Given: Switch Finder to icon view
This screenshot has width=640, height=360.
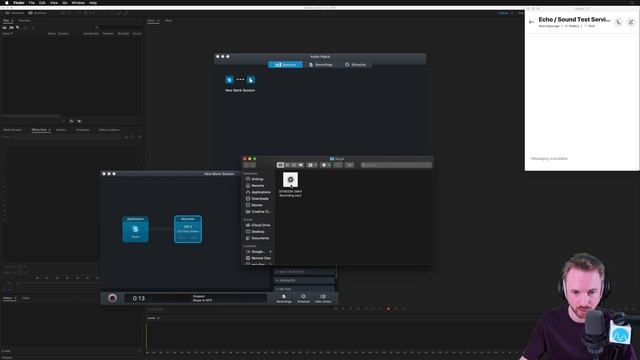Looking at the screenshot, I should click(280, 165).
